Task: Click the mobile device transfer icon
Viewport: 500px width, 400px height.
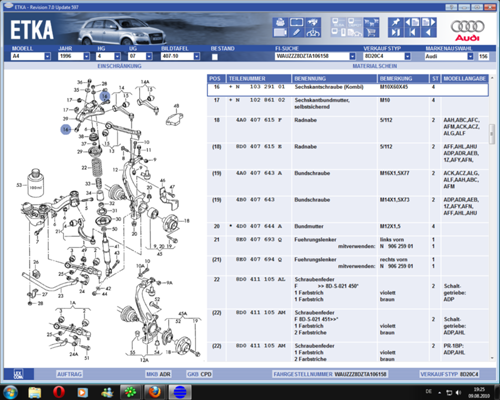Action: pyautogui.click(x=339, y=32)
